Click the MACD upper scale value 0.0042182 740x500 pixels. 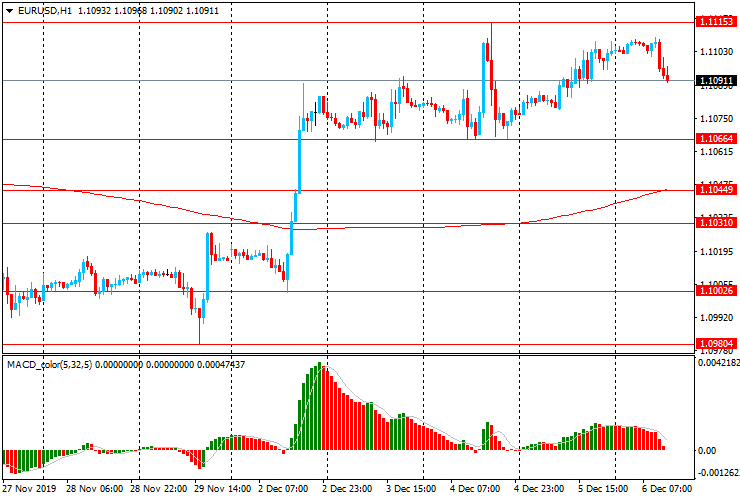(718, 363)
